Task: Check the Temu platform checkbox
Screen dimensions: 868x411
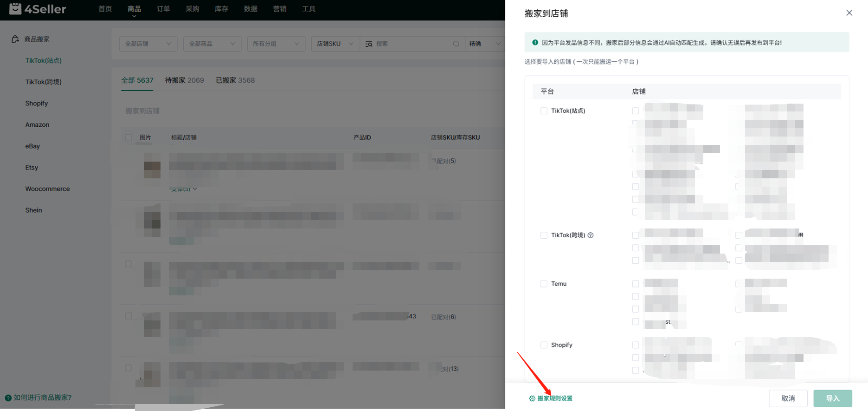Action: pyautogui.click(x=544, y=284)
